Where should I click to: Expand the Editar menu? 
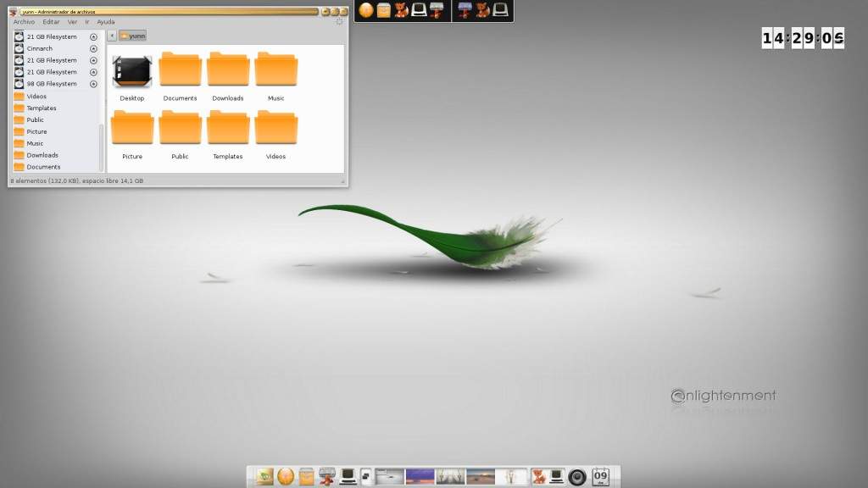(51, 22)
